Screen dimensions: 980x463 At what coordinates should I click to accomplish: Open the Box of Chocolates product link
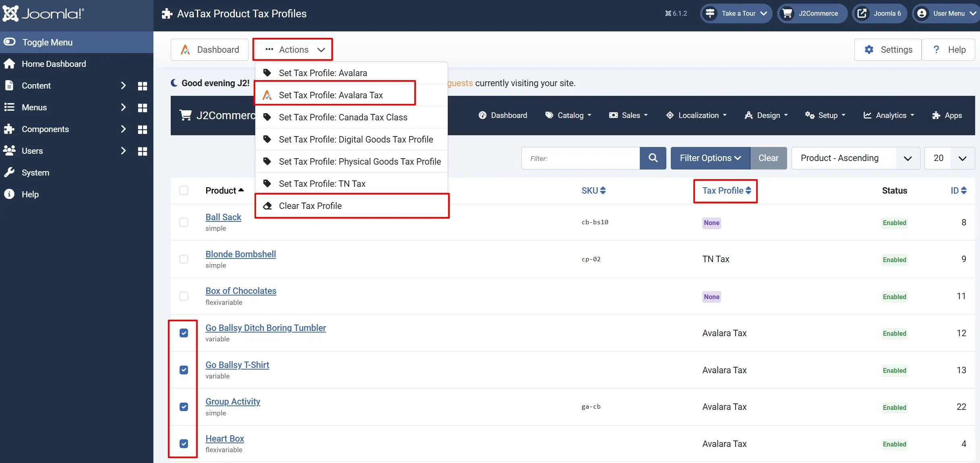(x=241, y=291)
